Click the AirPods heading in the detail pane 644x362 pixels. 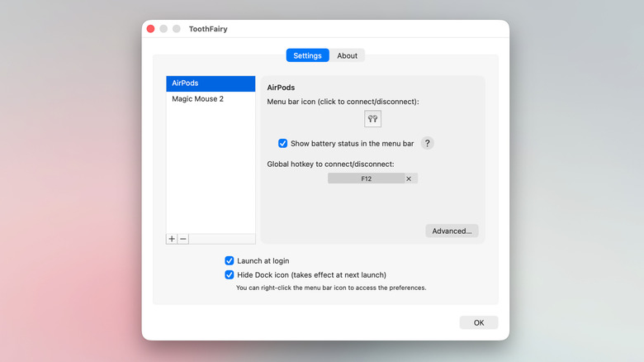point(281,88)
